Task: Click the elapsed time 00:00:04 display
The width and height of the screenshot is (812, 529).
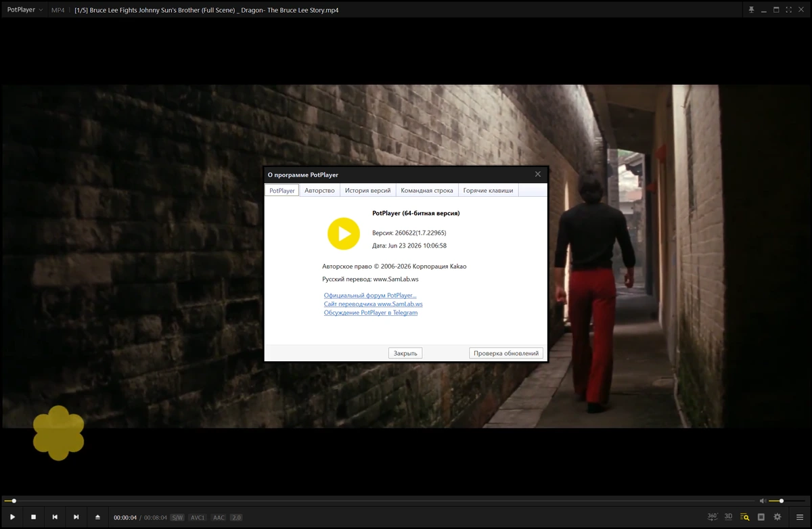Action: click(x=125, y=517)
